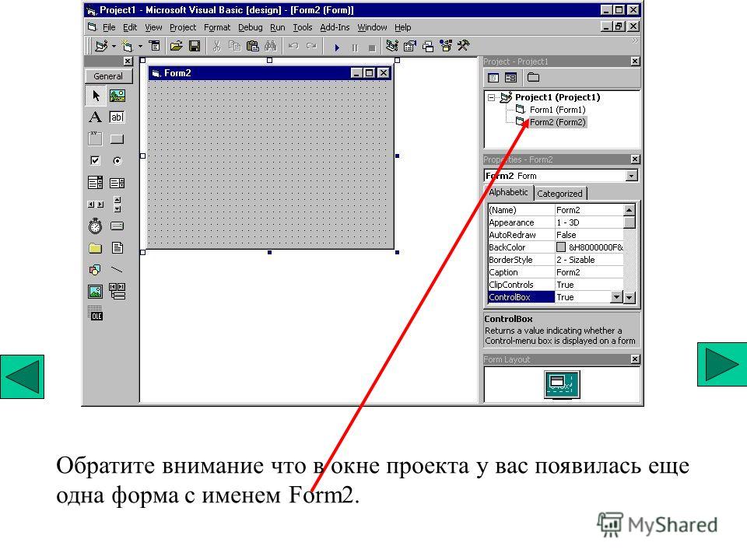747x560 pixels.
Task: Click the General tab of the toolbox
Action: tap(108, 76)
